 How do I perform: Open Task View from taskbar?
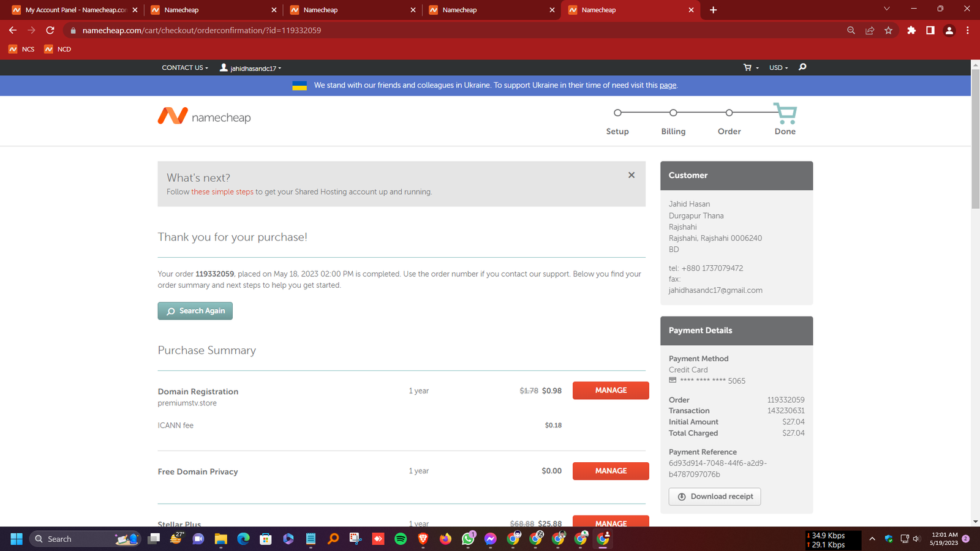pos(154,539)
